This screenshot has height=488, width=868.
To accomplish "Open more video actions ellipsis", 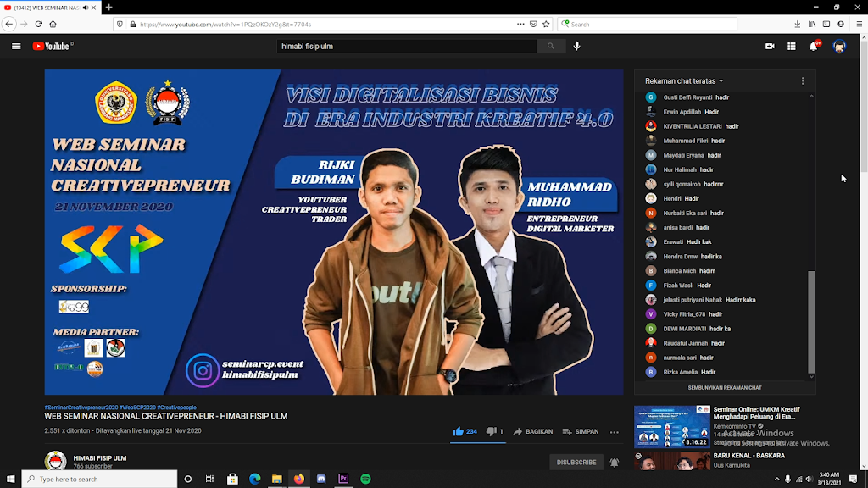I will point(615,432).
